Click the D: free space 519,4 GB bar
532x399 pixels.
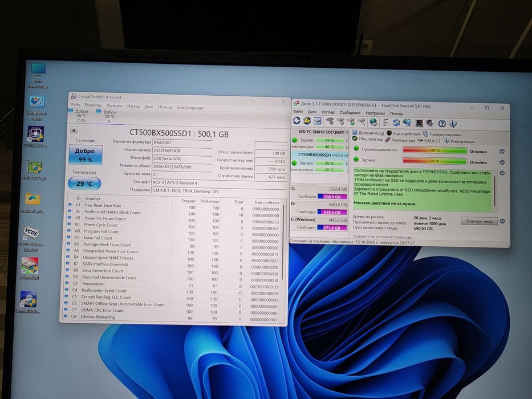click(332, 212)
